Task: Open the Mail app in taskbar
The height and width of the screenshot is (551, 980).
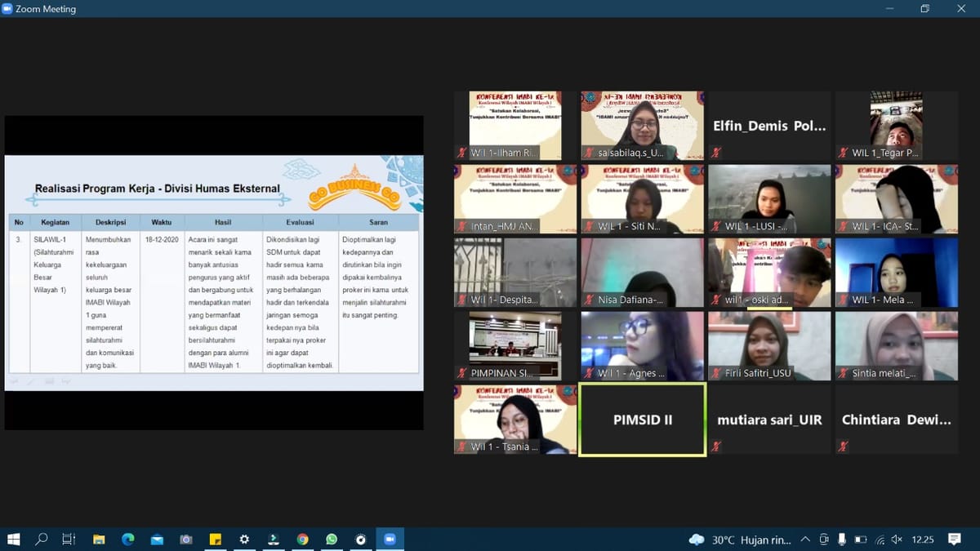Action: tap(157, 540)
